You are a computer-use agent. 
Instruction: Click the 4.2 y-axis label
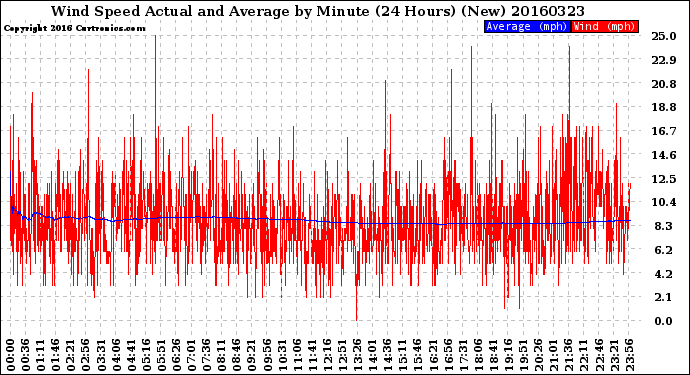[664, 274]
